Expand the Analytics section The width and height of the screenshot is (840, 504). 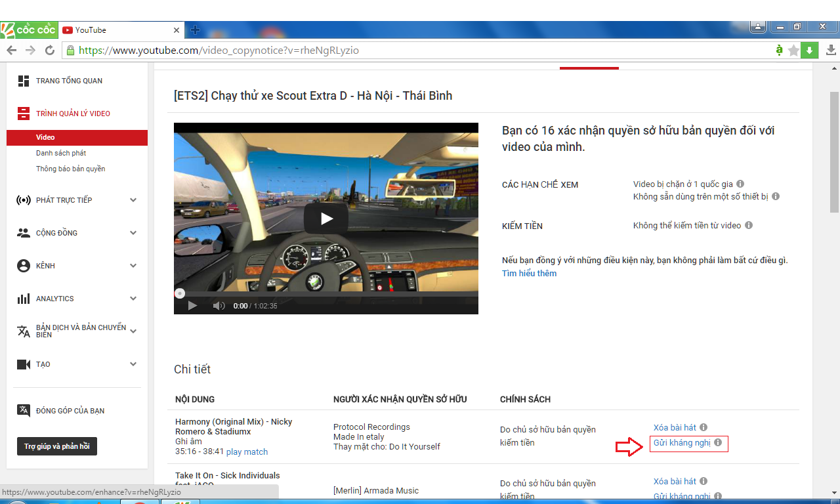pyautogui.click(x=133, y=299)
